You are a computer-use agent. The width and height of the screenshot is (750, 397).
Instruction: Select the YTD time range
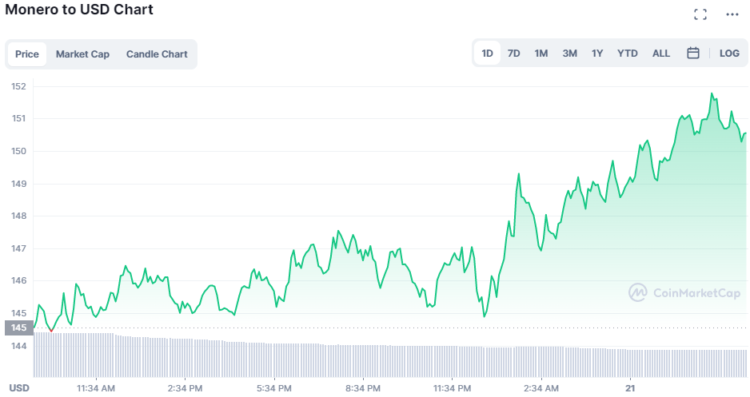click(627, 53)
